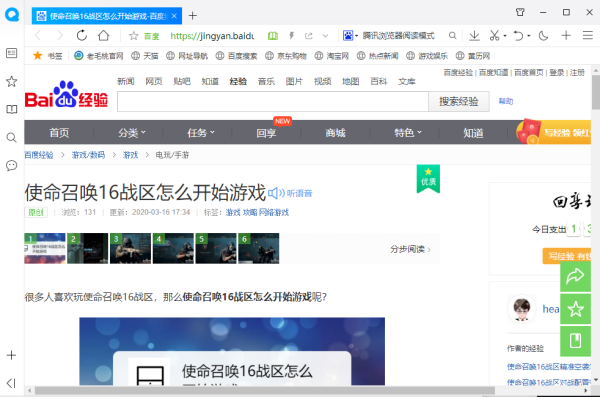Open the 京东购物 bookmark
600x397 pixels.
pyautogui.click(x=286, y=56)
